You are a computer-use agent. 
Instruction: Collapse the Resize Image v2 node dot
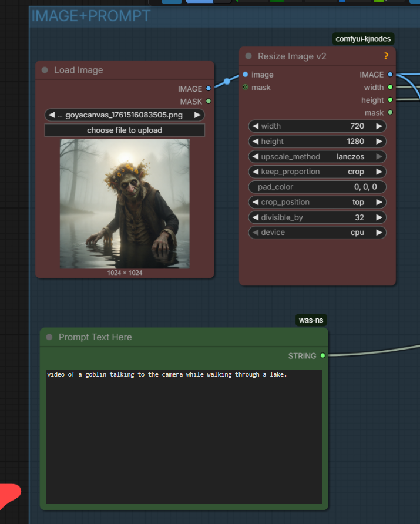click(x=248, y=56)
